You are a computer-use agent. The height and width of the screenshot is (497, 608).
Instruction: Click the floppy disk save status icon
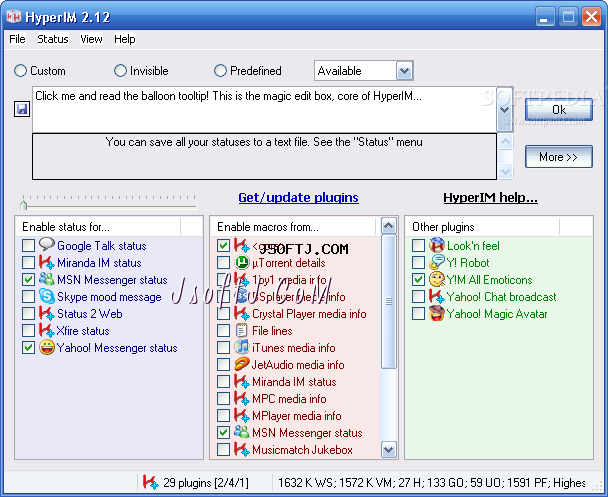[22, 109]
